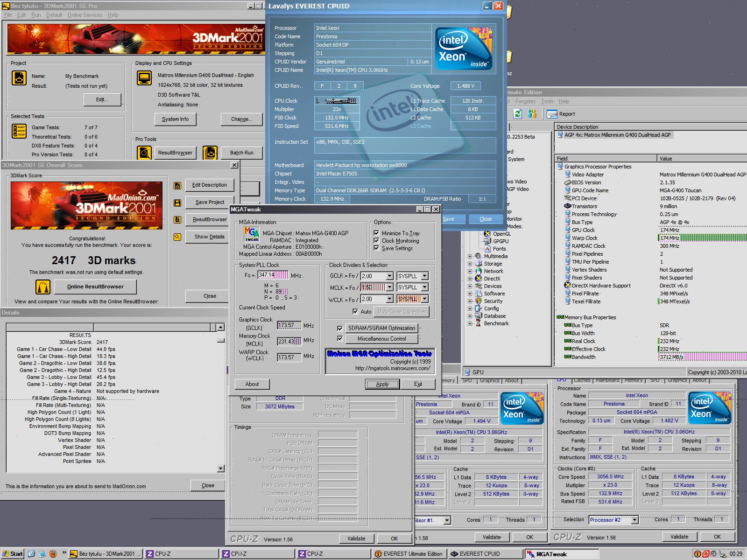The height and width of the screenshot is (560, 747).
Task: Click the icon beside Edit Description button
Action: tap(177, 186)
